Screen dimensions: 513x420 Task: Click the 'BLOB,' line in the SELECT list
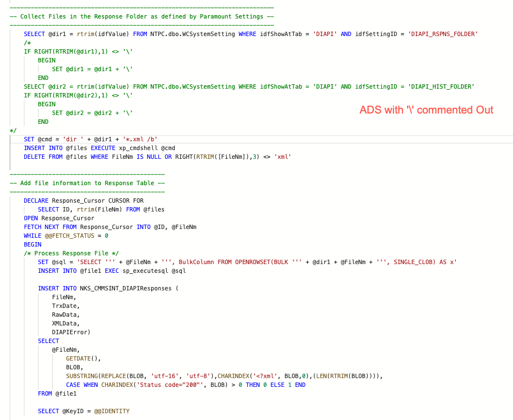click(x=75, y=367)
